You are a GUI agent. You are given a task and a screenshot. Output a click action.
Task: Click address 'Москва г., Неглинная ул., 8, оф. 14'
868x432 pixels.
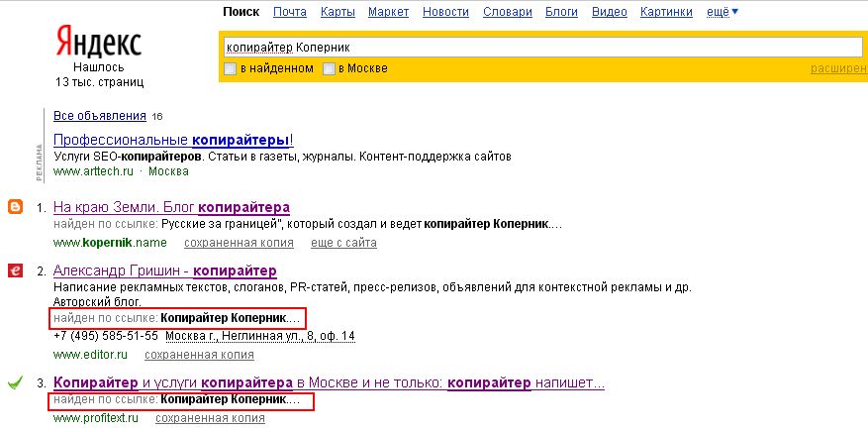260,336
